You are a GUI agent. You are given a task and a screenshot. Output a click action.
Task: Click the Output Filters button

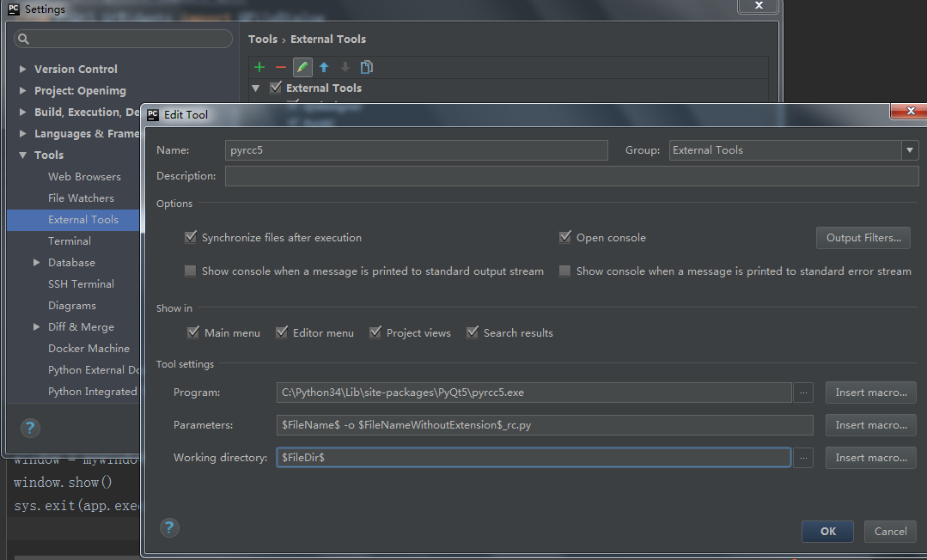[863, 238]
